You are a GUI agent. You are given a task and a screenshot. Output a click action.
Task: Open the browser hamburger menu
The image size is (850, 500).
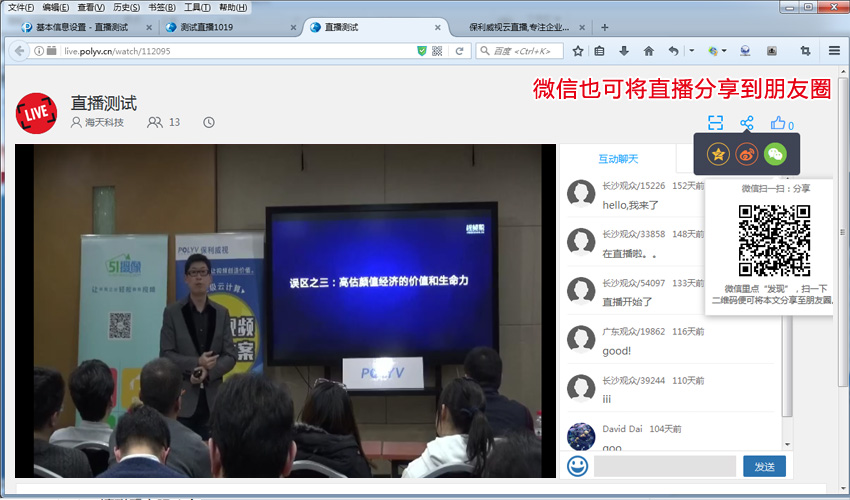coord(834,51)
